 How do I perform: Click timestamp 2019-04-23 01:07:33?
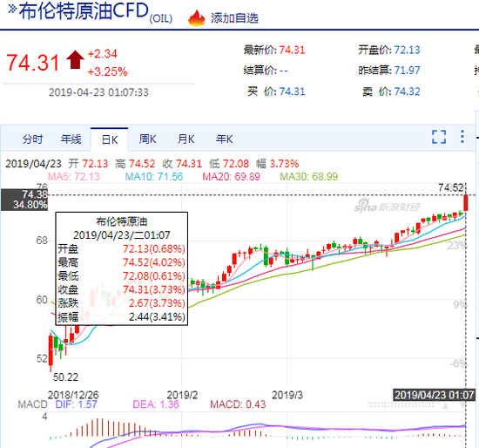(x=98, y=92)
